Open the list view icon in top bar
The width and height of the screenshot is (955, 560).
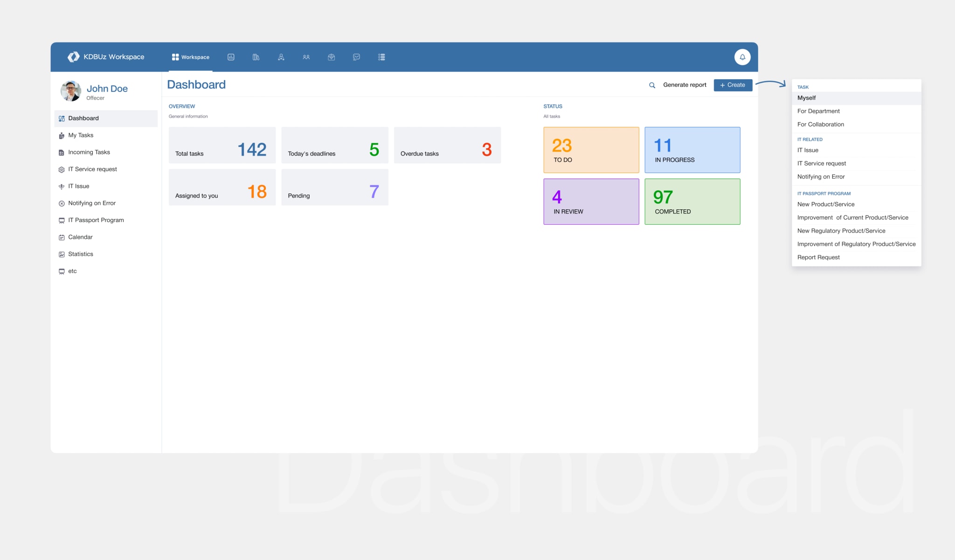point(381,57)
